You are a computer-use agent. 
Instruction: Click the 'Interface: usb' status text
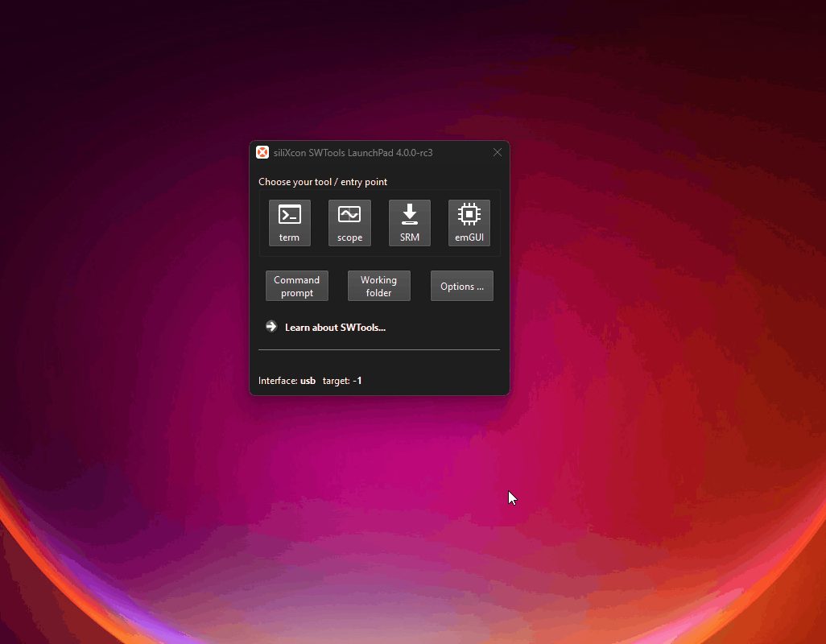point(287,381)
